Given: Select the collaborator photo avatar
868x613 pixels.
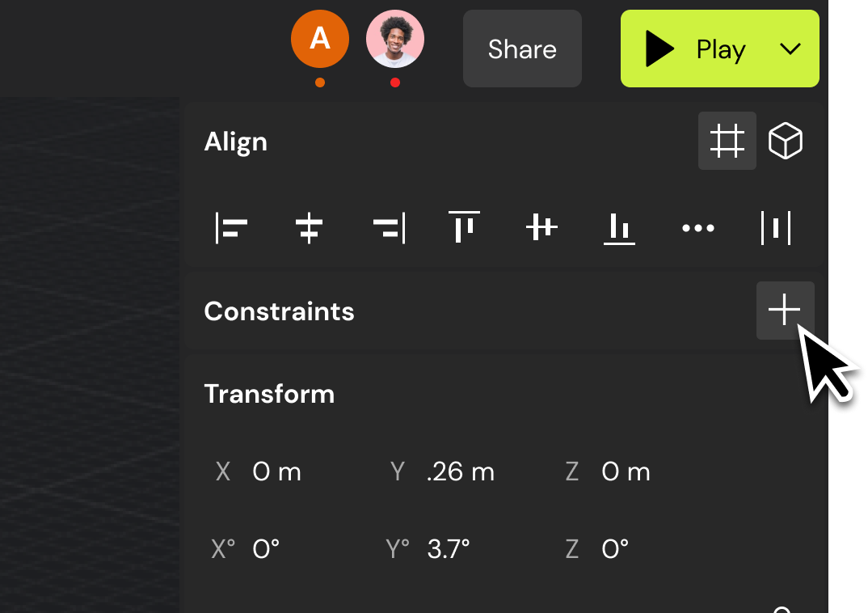Looking at the screenshot, I should 394,39.
